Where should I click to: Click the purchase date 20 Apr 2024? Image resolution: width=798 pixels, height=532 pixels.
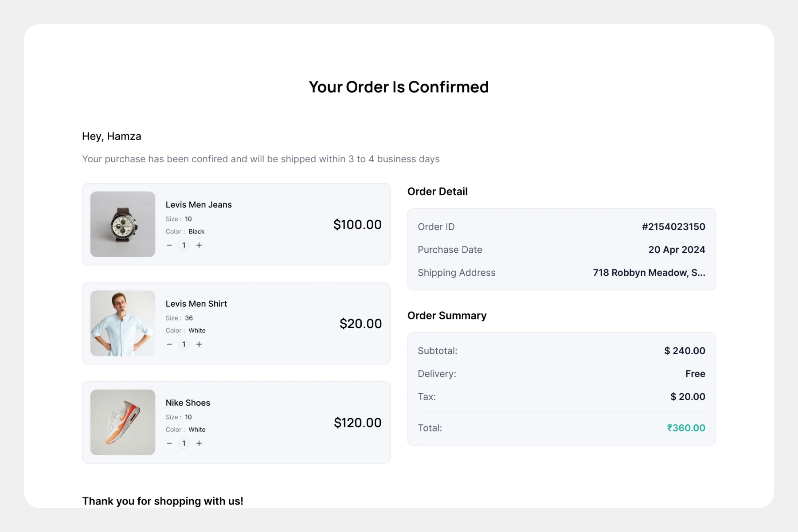(x=677, y=250)
